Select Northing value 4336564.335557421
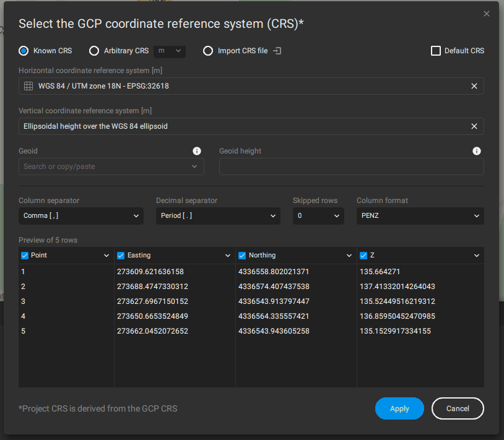Screen dimensions: 504x440 click(x=274, y=316)
